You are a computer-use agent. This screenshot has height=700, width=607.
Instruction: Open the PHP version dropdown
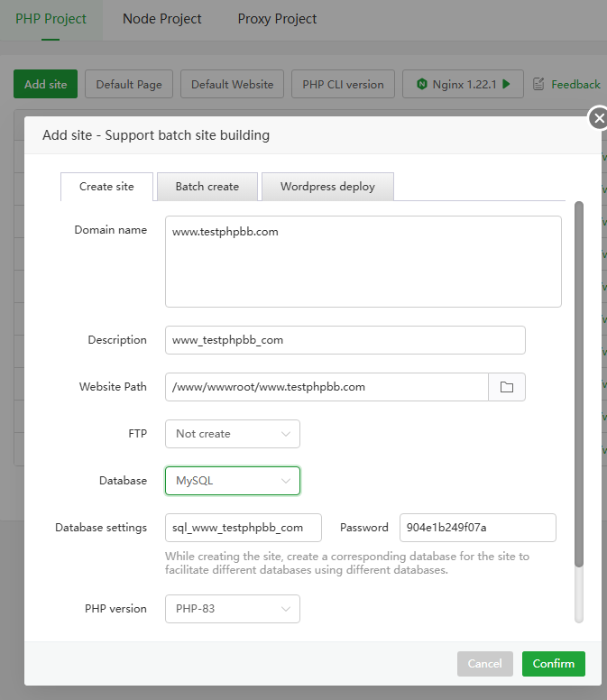pos(232,609)
